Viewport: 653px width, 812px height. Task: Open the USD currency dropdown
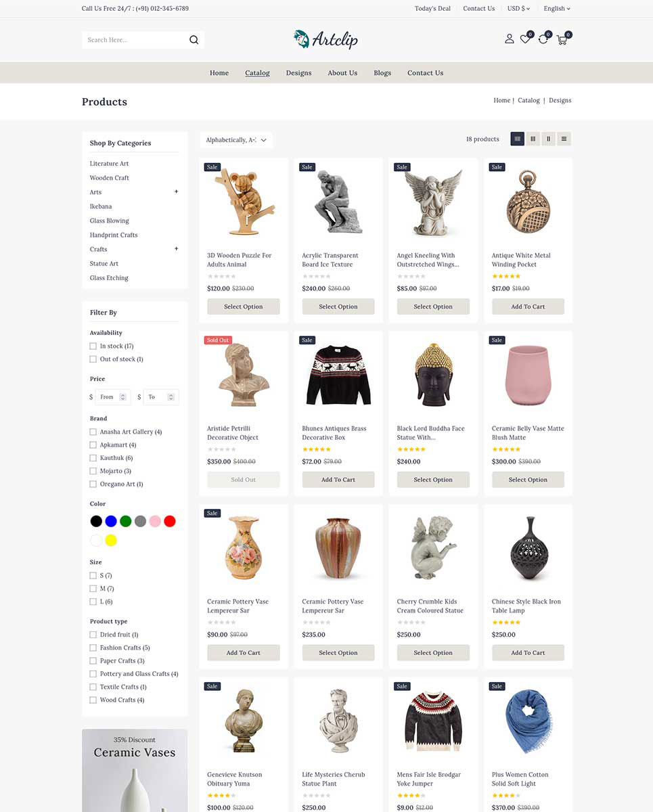[x=519, y=9]
